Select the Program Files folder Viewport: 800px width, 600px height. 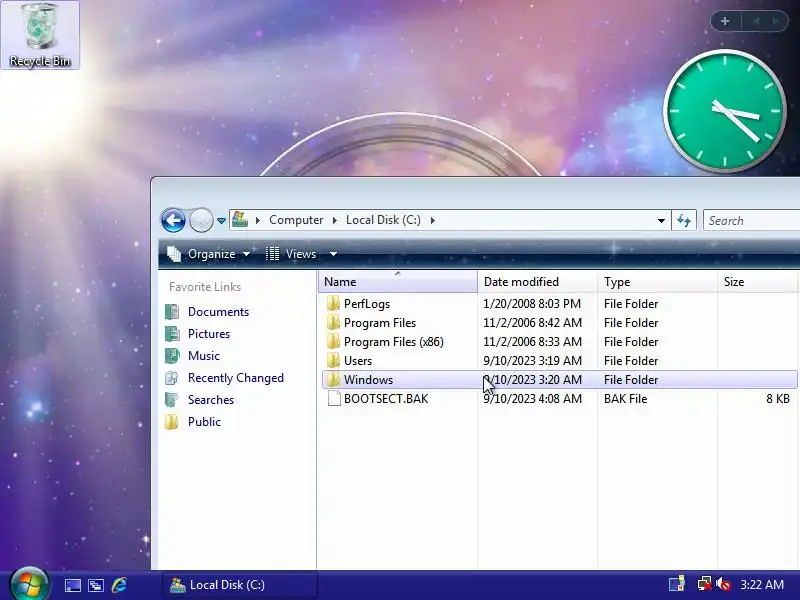click(380, 322)
